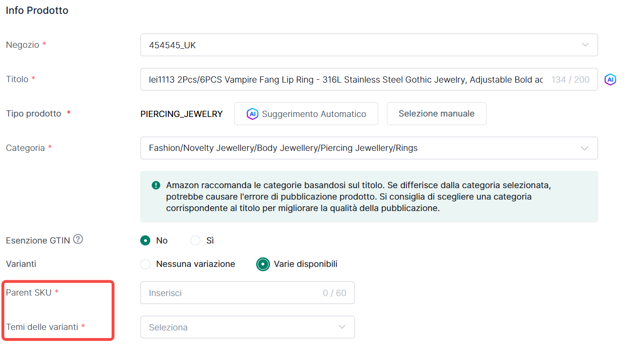
Task: Select No for Esenzione GTIN
Action: click(145, 241)
